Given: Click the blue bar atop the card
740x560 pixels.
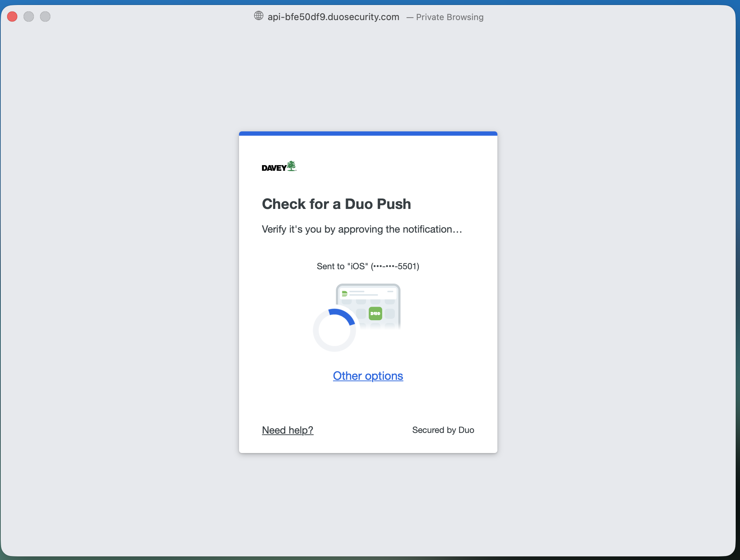Looking at the screenshot, I should (368, 134).
